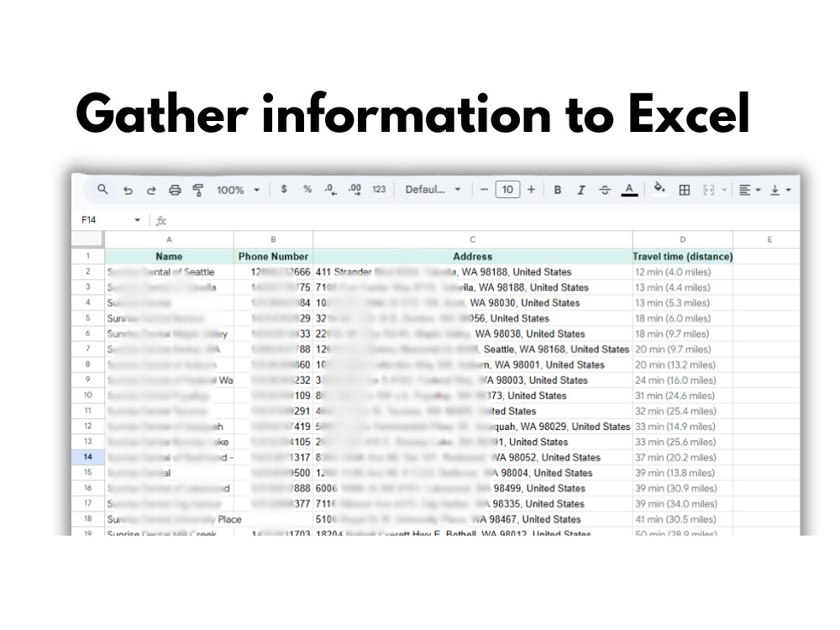The height and width of the screenshot is (630, 840).
Task: Select the Phone Number header cell
Action: [x=273, y=256]
